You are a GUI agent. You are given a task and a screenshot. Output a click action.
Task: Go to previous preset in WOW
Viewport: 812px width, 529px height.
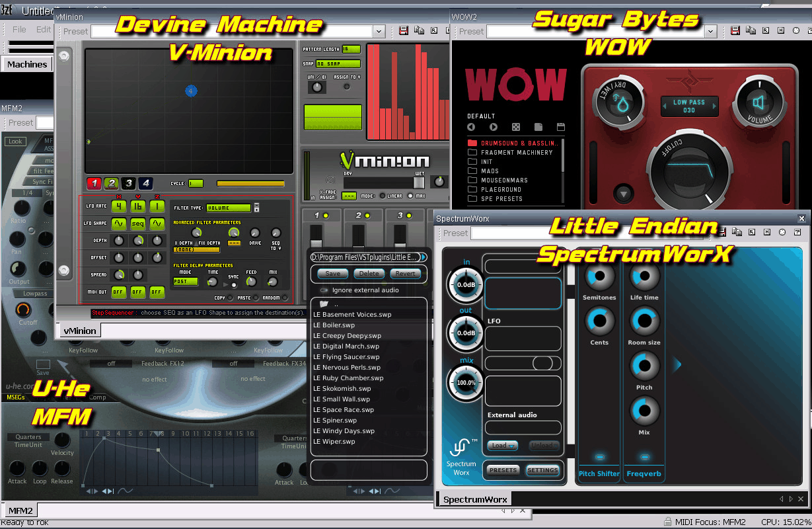(x=471, y=127)
